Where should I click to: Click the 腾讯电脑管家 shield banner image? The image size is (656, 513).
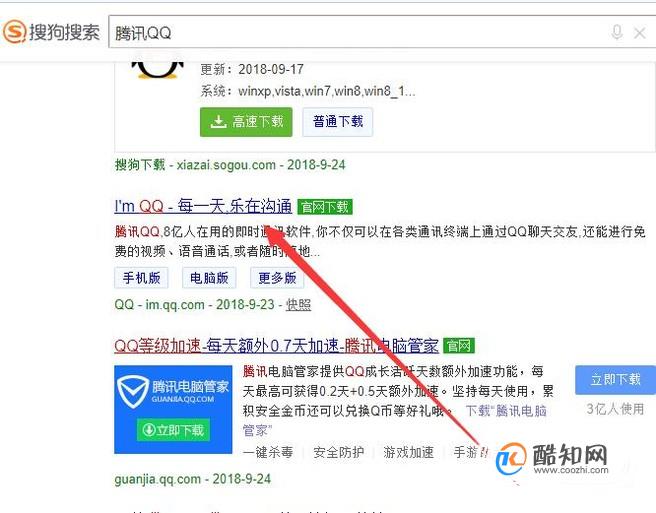click(x=173, y=409)
